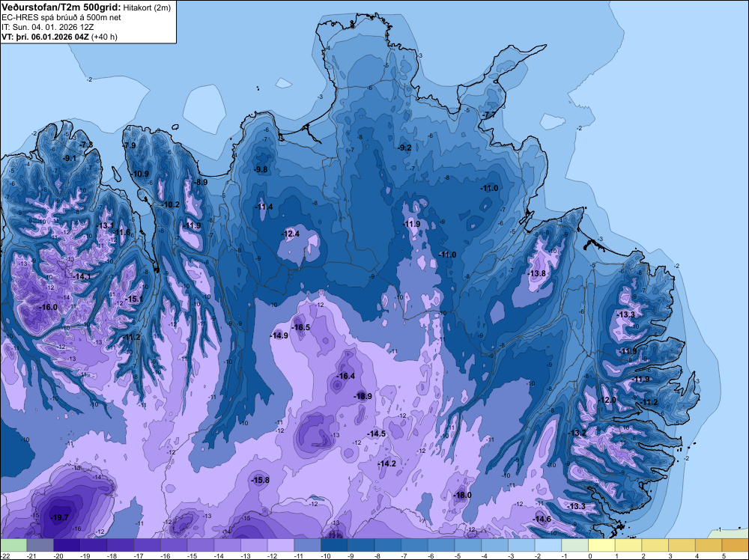The width and height of the screenshot is (749, 560).
Task: Select the -15.1 temperature value
Action: [x=134, y=299]
